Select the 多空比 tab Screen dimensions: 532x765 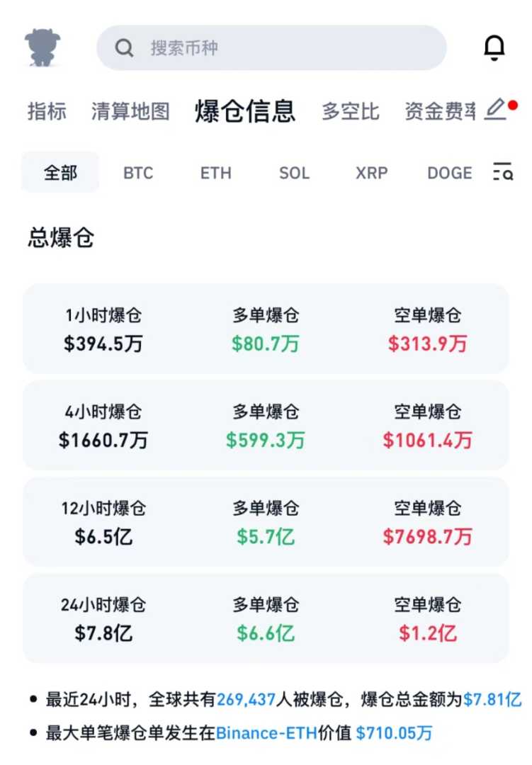pos(351,111)
